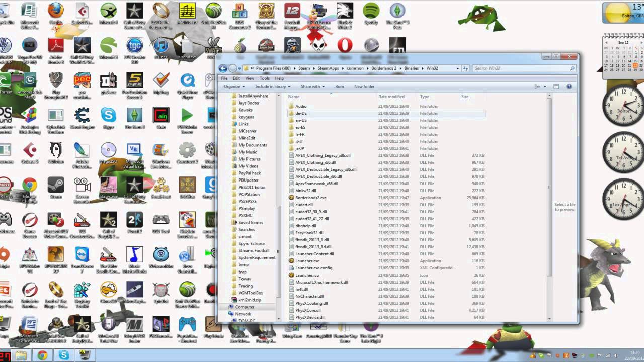Open the View menu

[x=251, y=78]
